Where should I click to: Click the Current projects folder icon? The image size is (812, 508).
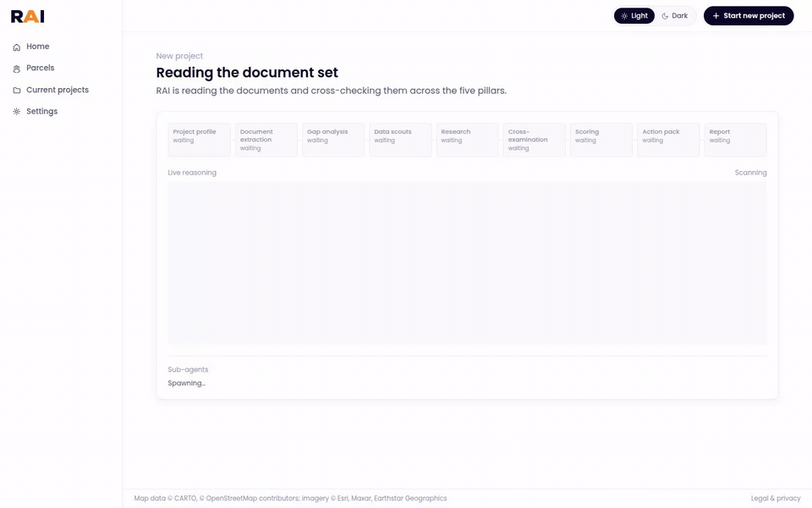click(x=17, y=91)
